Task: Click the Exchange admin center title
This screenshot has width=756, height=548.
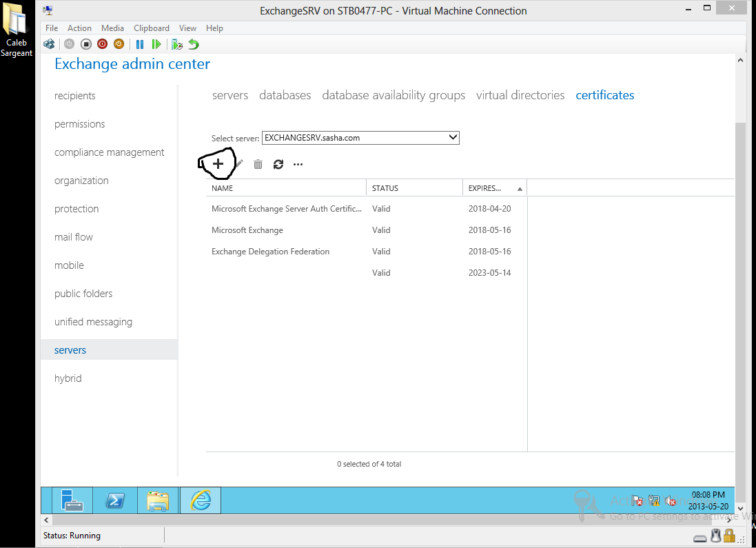Action: click(132, 63)
